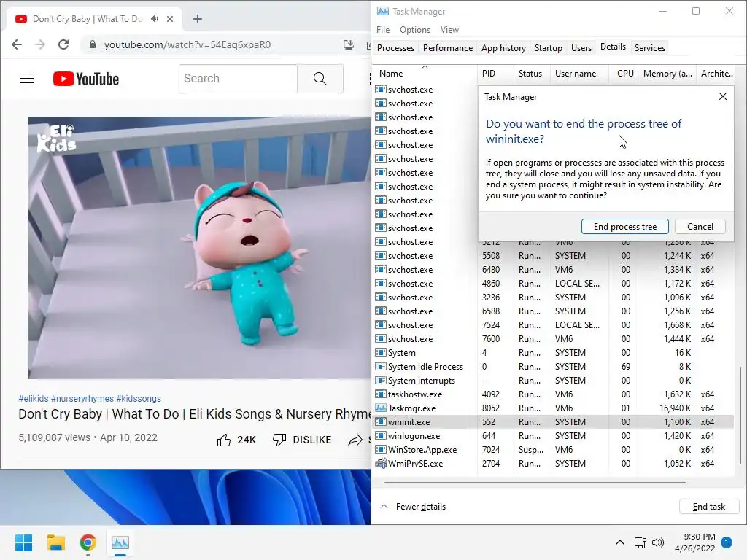Viewport: 747px width, 560px height.
Task: Select the System Idle Process row
Action: pyautogui.click(x=553, y=367)
